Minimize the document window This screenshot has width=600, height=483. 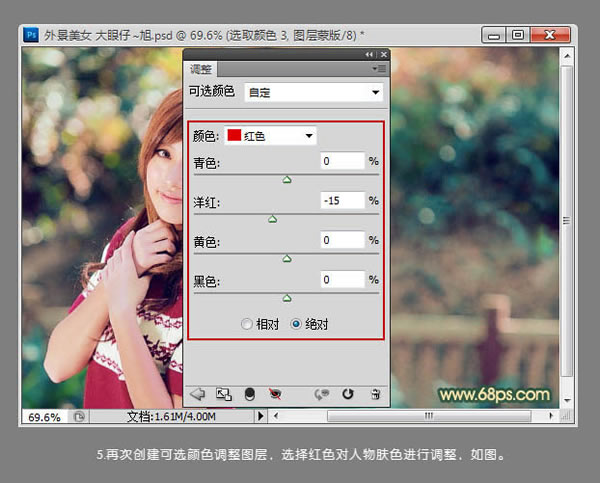(x=494, y=35)
